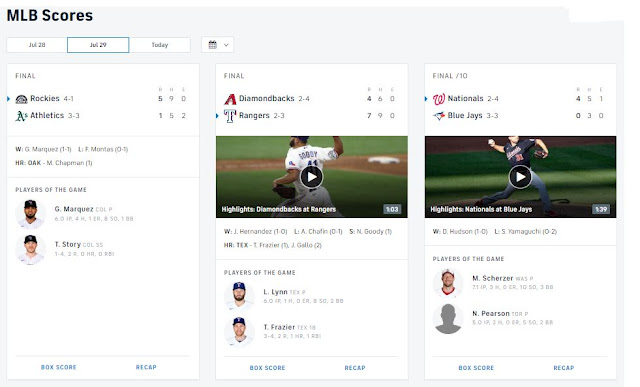
Task: Open T. Frazier player name
Action: [279, 327]
